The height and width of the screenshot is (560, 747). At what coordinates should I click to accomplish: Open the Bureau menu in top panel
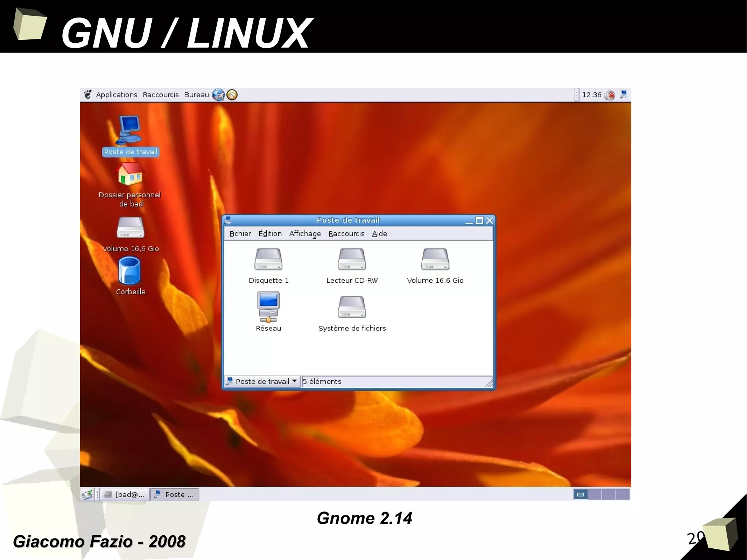pyautogui.click(x=196, y=95)
